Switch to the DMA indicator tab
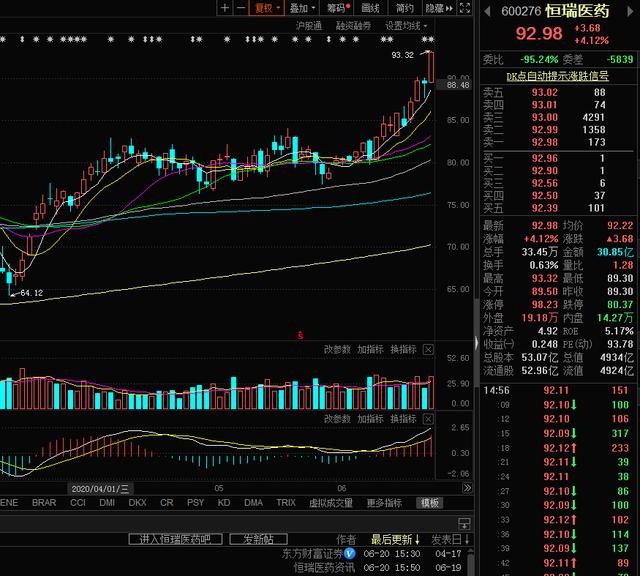Viewport: 640px width, 576px height. tap(253, 503)
